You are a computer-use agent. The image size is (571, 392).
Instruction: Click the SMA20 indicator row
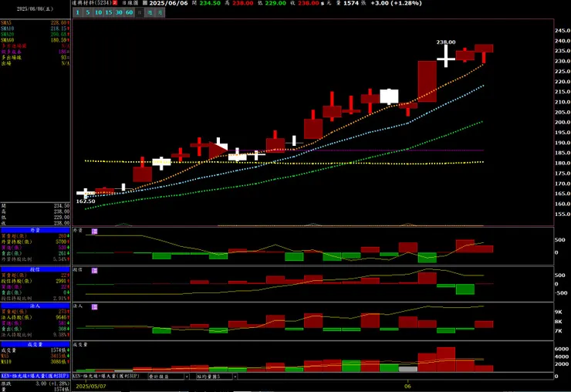pyautogui.click(x=35, y=34)
